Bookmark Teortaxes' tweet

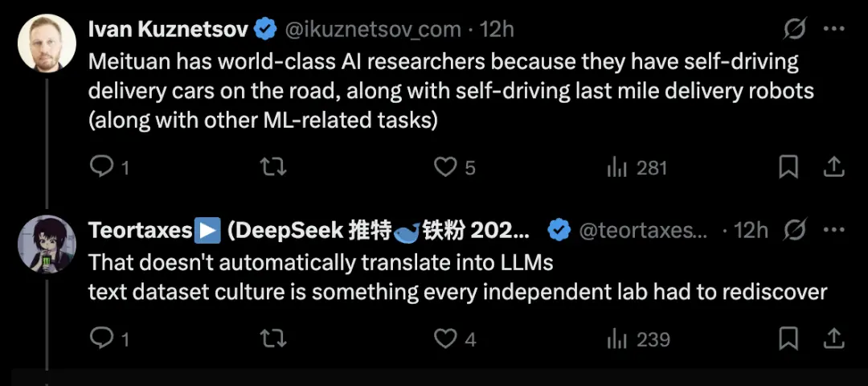788,339
